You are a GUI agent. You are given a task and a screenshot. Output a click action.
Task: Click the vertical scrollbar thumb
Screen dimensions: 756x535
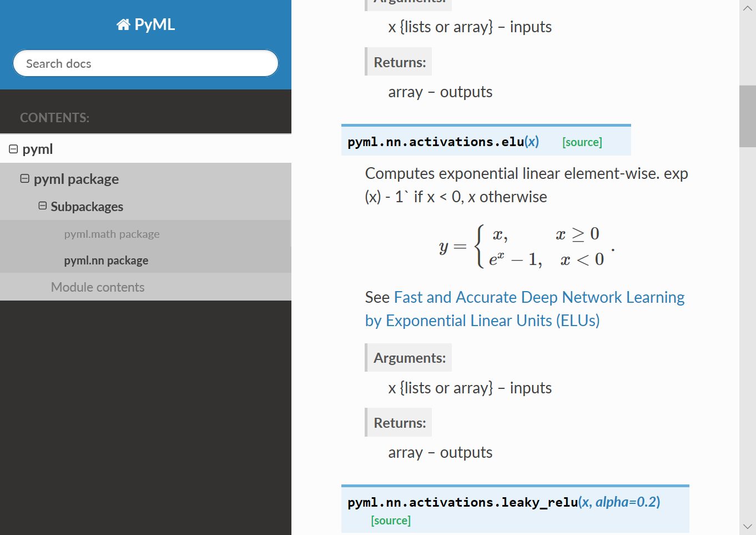747,116
